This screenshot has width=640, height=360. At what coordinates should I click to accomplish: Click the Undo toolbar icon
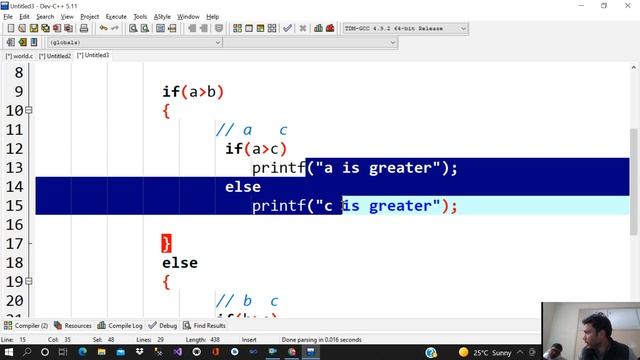103,28
